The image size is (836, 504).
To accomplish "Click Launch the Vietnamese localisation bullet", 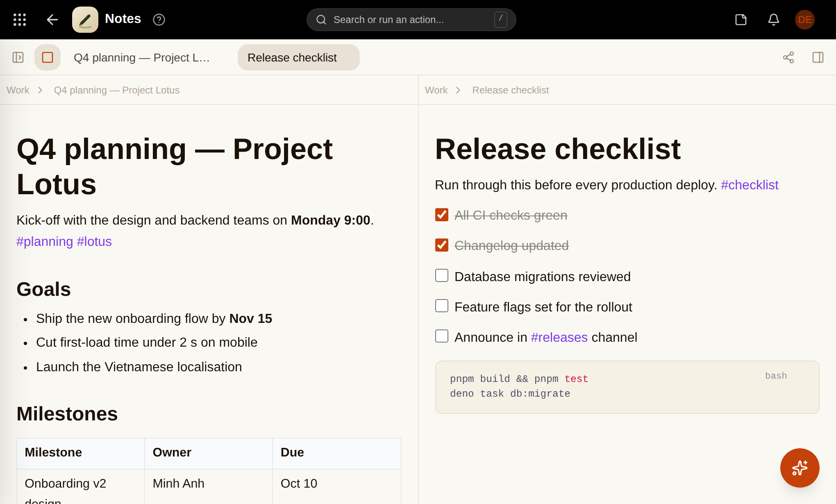I will [x=139, y=367].
